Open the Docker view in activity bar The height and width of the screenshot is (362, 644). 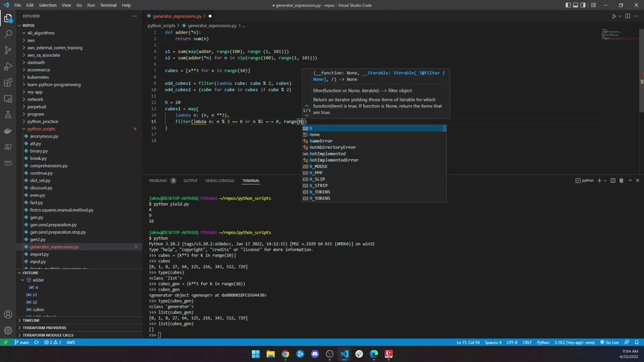point(8,131)
